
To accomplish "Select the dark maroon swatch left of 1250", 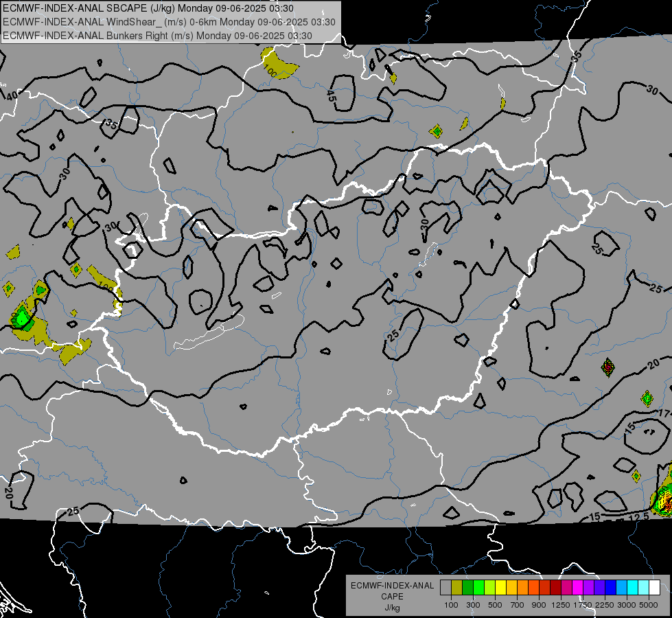I will pyautogui.click(x=555, y=588).
